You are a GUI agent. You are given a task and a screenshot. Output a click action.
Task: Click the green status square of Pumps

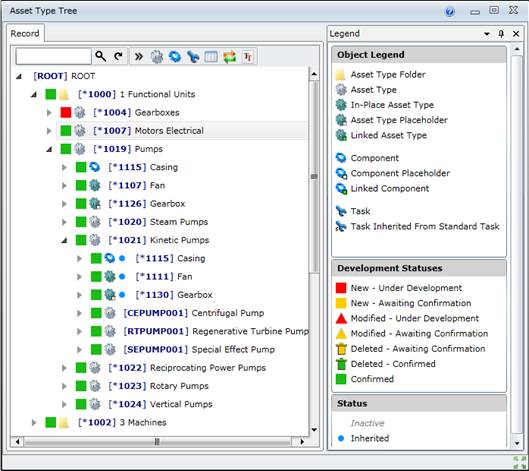tap(66, 149)
